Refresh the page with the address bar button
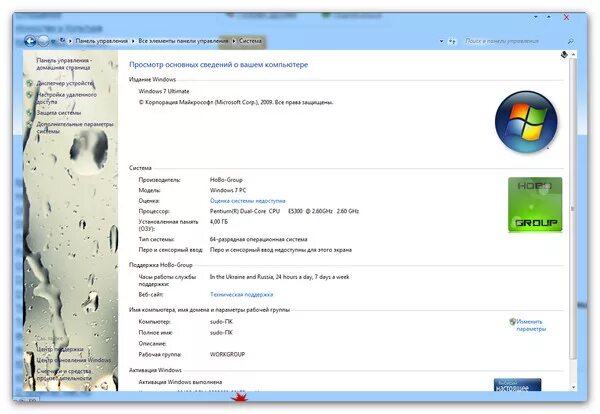Viewport: 600px width, 414px height. 452,41
